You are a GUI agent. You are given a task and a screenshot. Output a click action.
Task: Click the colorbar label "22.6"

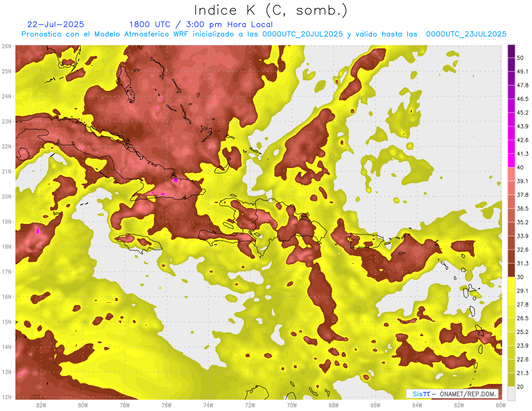pyautogui.click(x=522, y=360)
